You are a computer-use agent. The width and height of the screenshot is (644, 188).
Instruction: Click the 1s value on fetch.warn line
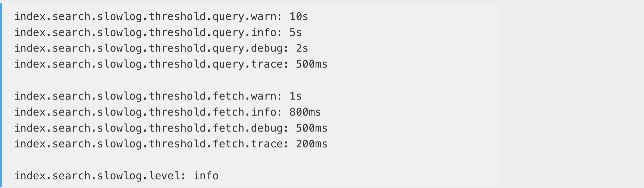click(x=295, y=96)
